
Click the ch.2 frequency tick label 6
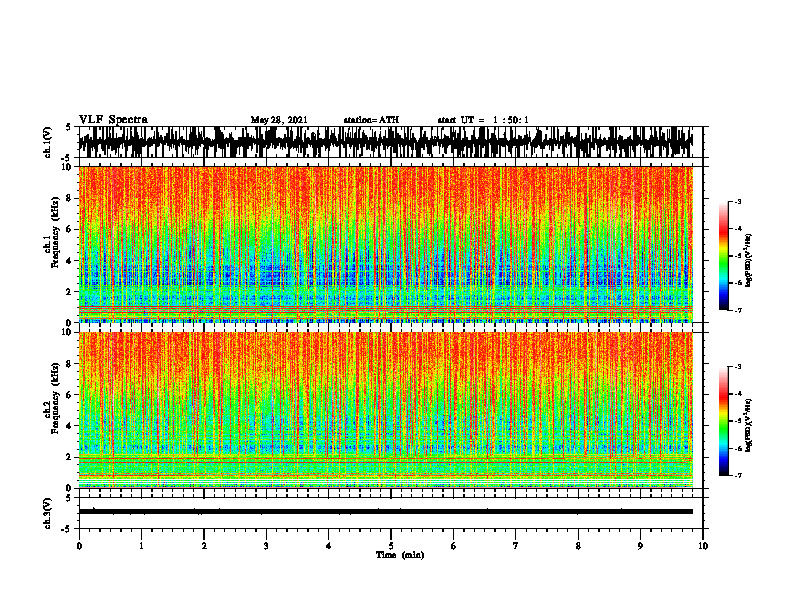pyautogui.click(x=69, y=395)
